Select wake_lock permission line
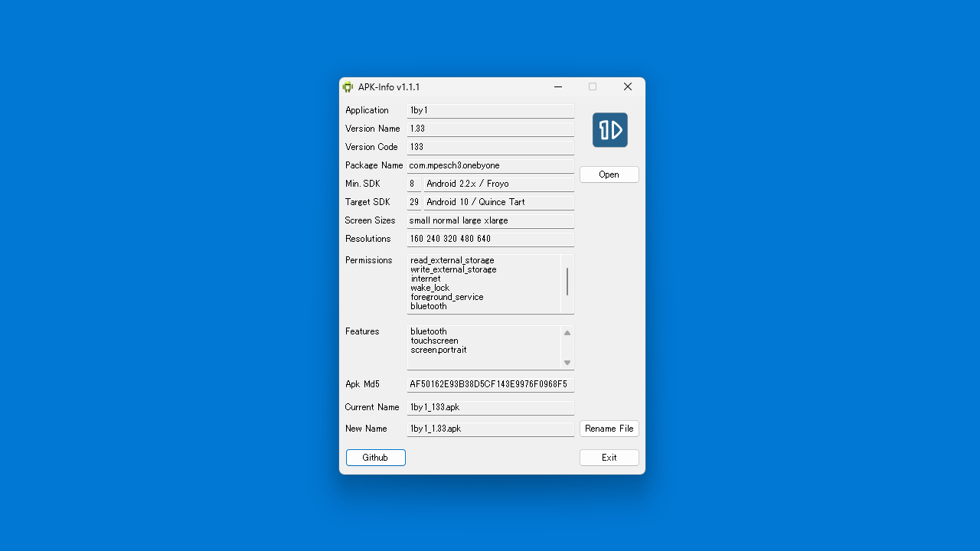Image resolution: width=980 pixels, height=551 pixels. coord(430,288)
